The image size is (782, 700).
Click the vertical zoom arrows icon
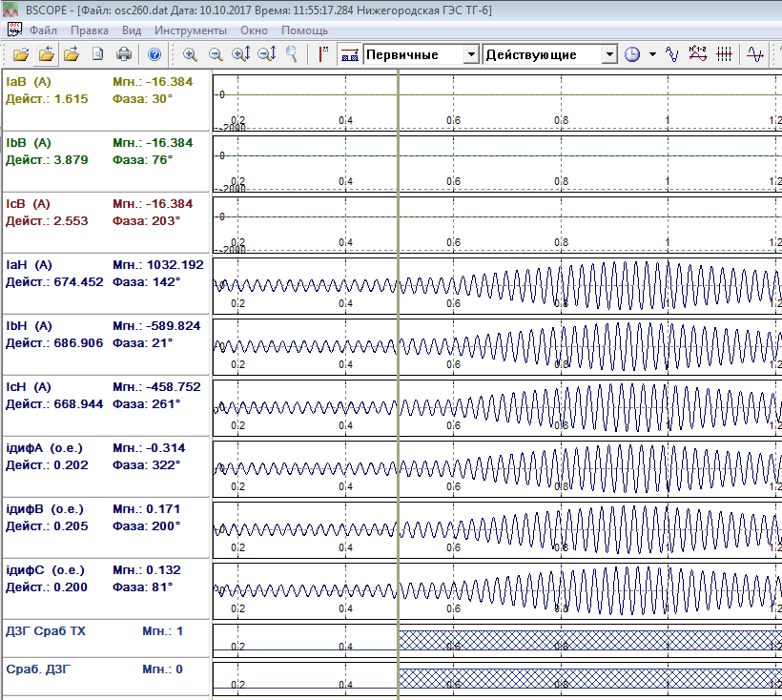coord(267,54)
